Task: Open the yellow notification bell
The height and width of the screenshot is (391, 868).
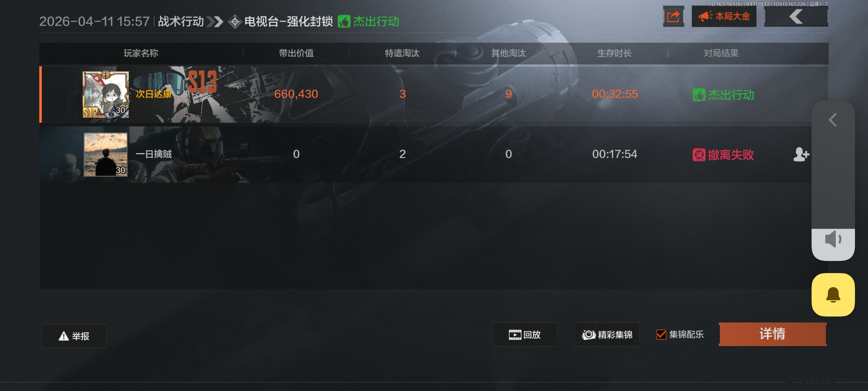Action: click(x=833, y=294)
